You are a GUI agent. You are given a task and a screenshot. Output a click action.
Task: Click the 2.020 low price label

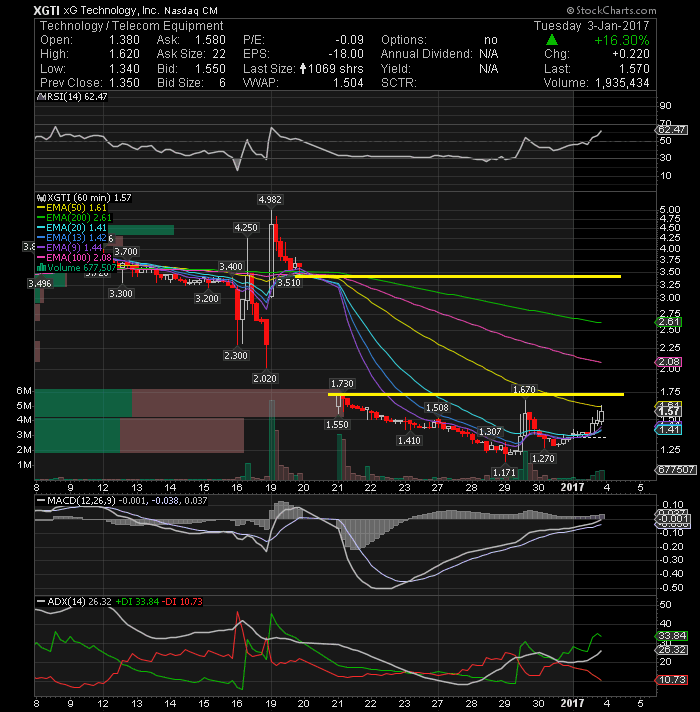click(x=265, y=379)
